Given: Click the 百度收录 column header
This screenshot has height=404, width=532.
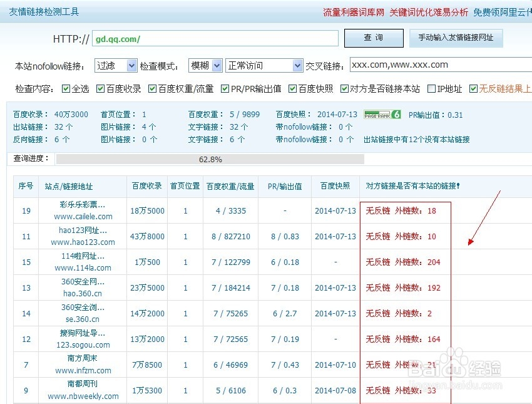Looking at the screenshot, I should (146, 186).
